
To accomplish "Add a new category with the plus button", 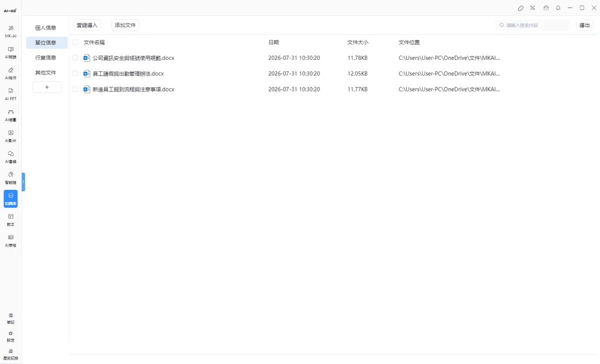I will (x=47, y=87).
